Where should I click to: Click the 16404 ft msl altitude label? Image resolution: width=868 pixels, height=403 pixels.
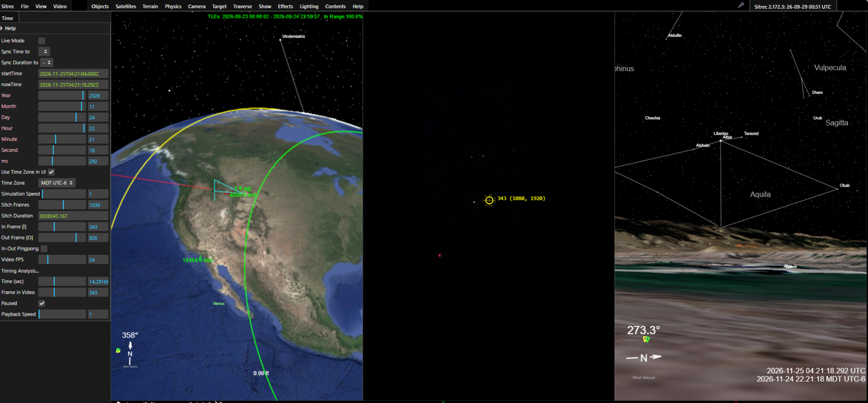197,260
